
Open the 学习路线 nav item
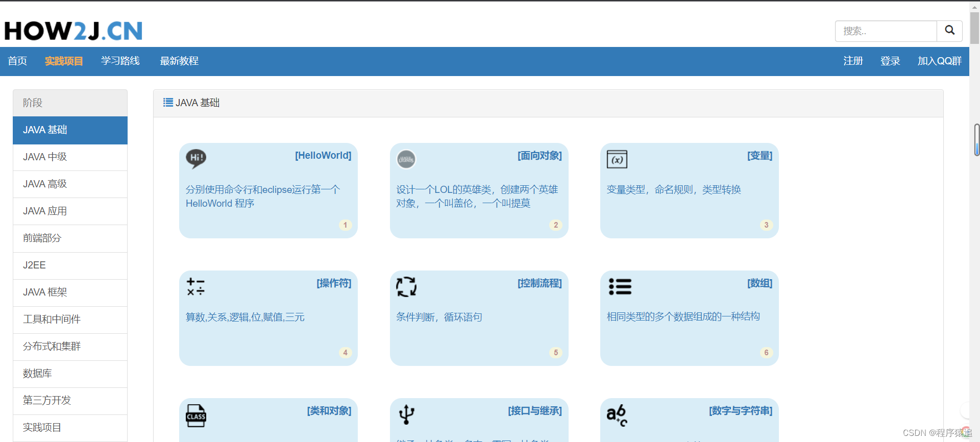(120, 61)
